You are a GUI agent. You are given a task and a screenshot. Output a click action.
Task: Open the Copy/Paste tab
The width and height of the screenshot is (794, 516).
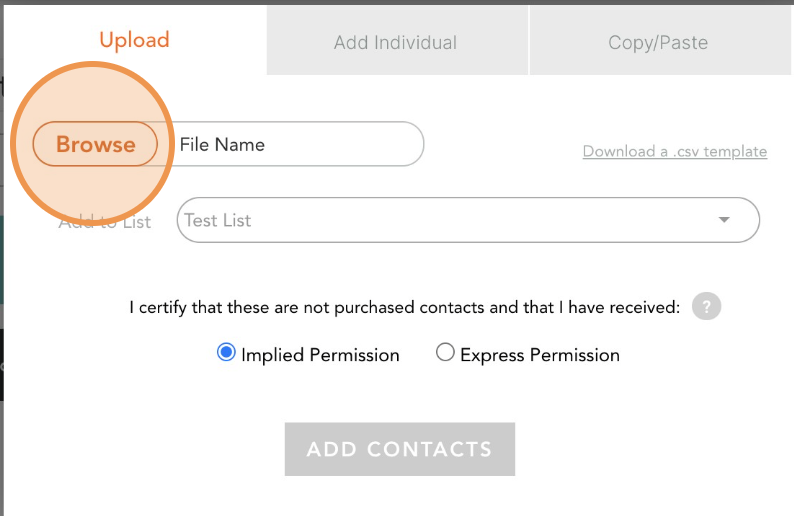click(660, 41)
